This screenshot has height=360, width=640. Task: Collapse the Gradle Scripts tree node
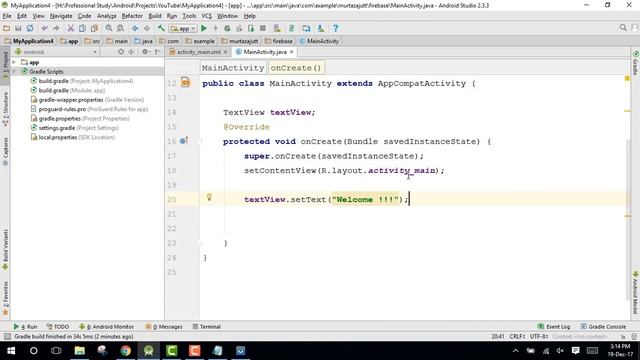[14, 71]
